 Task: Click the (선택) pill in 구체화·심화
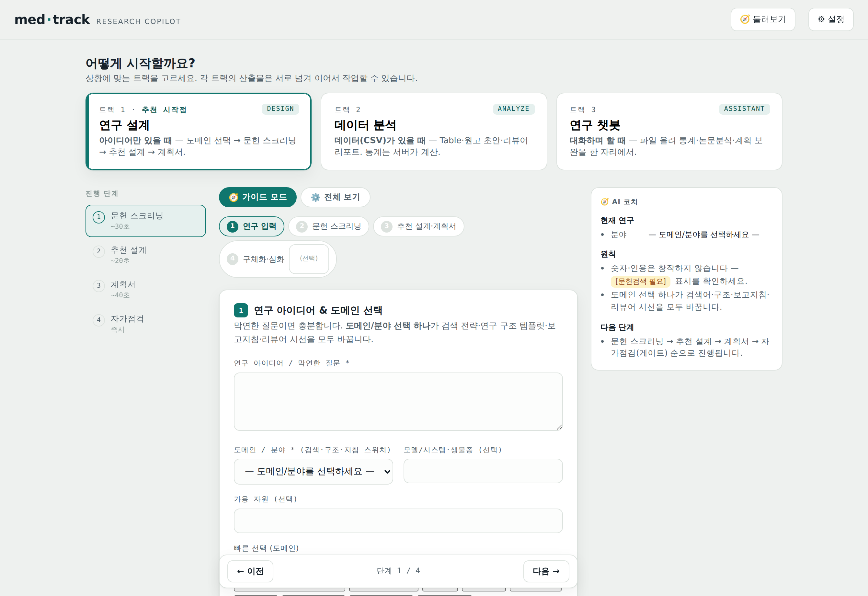point(309,259)
